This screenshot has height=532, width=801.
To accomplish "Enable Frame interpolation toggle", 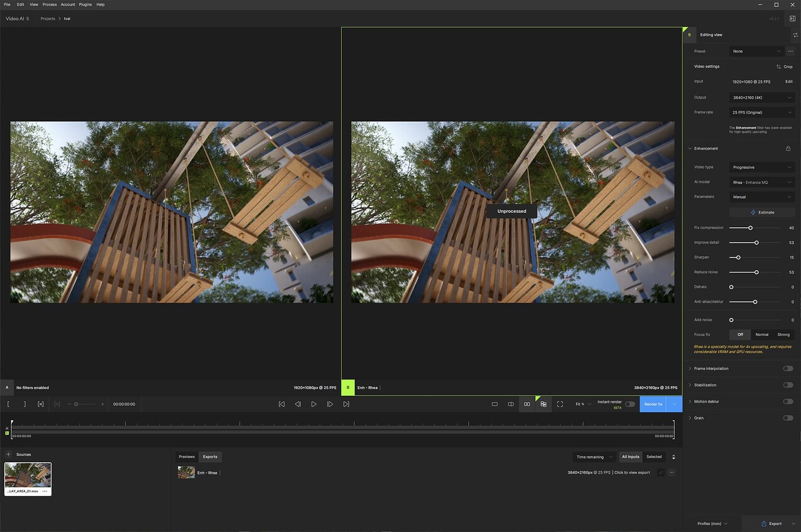I will (x=788, y=369).
